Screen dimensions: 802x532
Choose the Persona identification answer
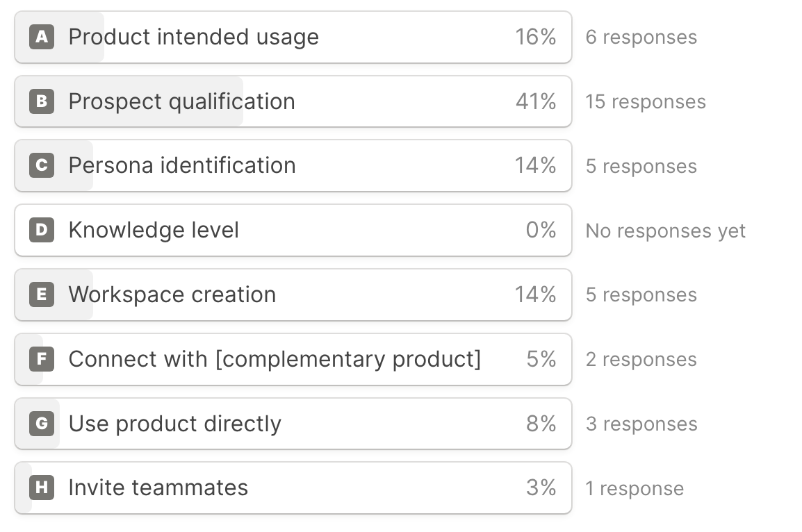[x=182, y=165]
